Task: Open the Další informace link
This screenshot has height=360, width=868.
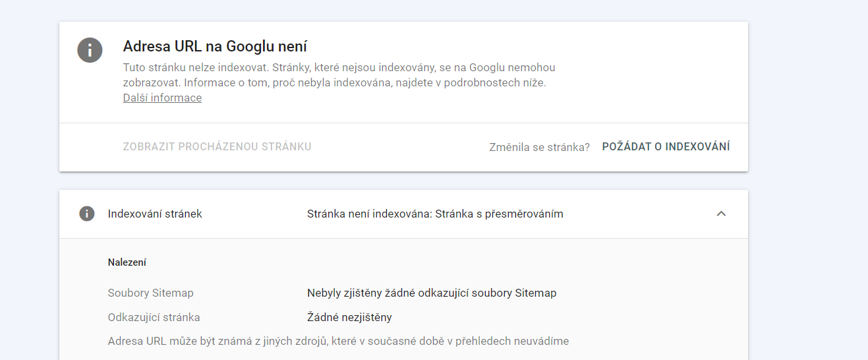Action: [x=162, y=98]
